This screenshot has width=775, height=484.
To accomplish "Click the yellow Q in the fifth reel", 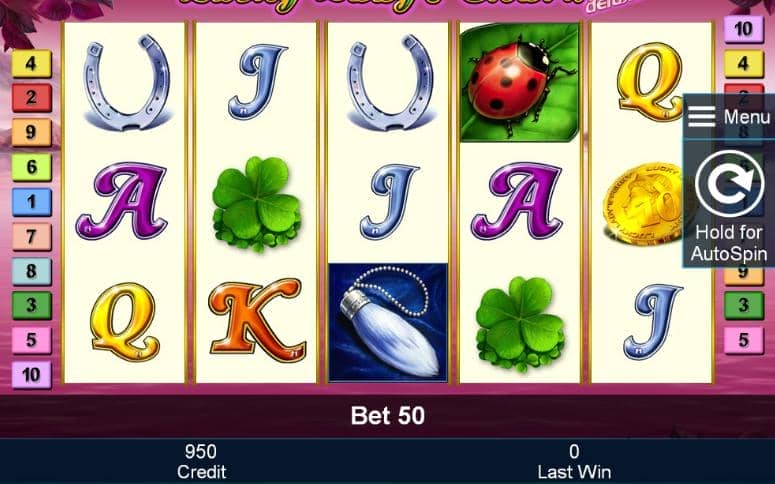I will (650, 82).
